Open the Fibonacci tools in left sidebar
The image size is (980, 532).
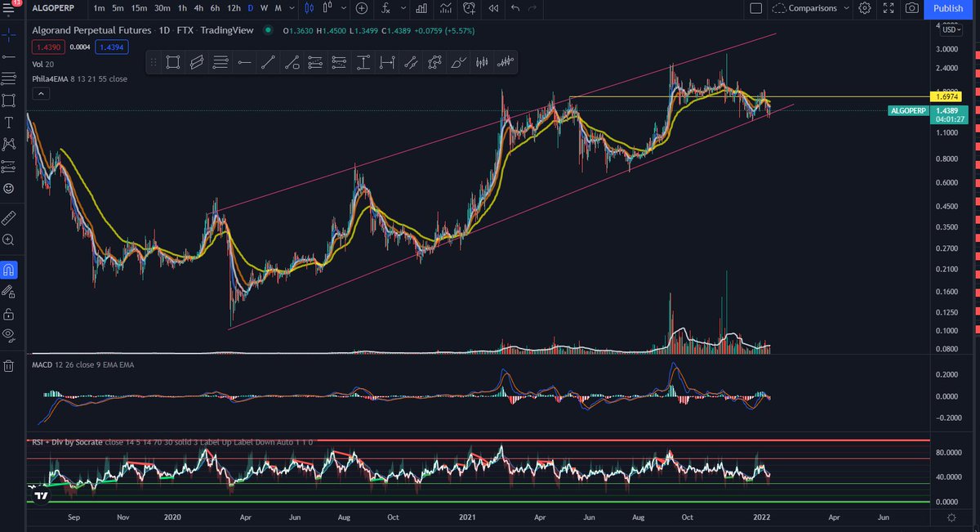(x=9, y=79)
